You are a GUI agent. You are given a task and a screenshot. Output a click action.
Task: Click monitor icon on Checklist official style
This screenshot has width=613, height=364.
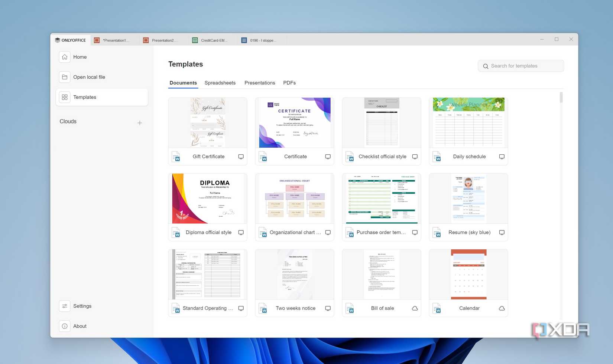(x=415, y=157)
